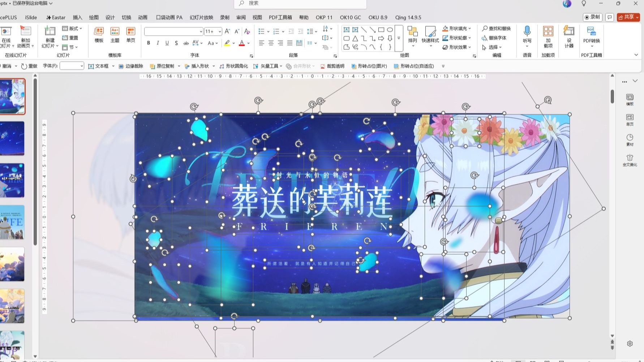Open 素材 panel in right sidebar
This screenshot has height=362, width=644.
click(630, 140)
